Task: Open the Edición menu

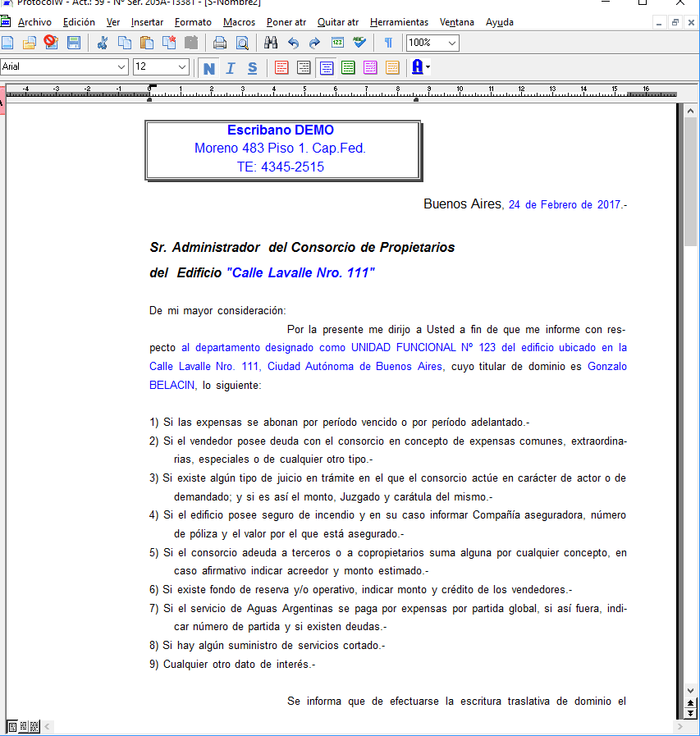Action: click(79, 22)
